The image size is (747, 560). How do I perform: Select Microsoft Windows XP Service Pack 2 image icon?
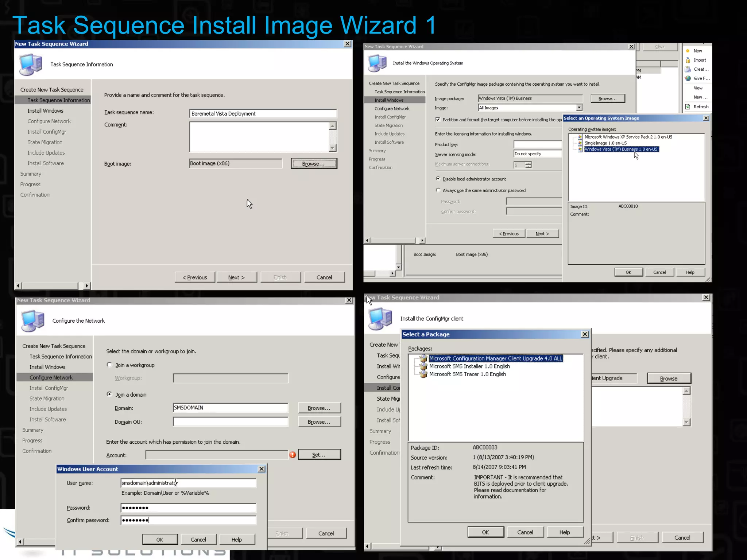(580, 137)
